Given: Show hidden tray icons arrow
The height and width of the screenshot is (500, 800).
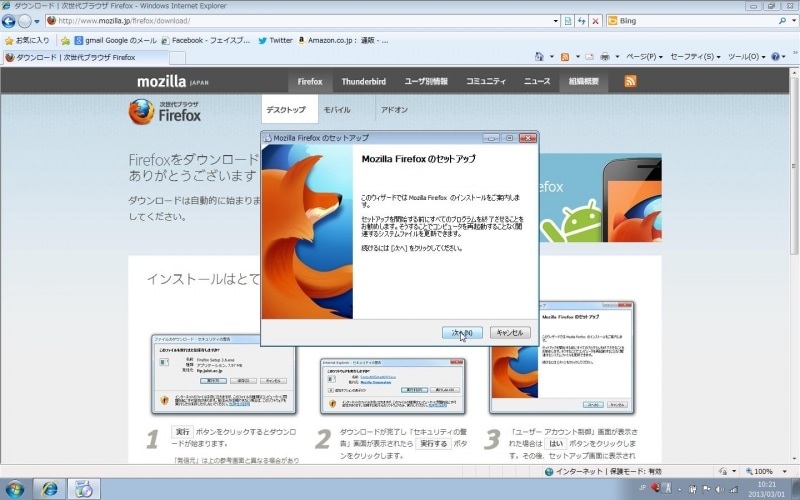Looking at the screenshot, I should [681, 489].
